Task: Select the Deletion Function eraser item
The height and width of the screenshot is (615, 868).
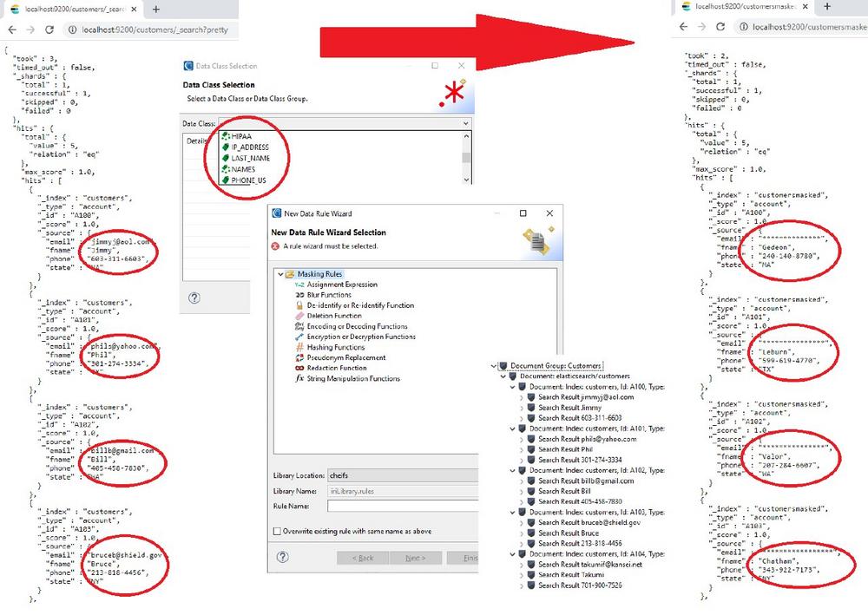Action: (299, 316)
